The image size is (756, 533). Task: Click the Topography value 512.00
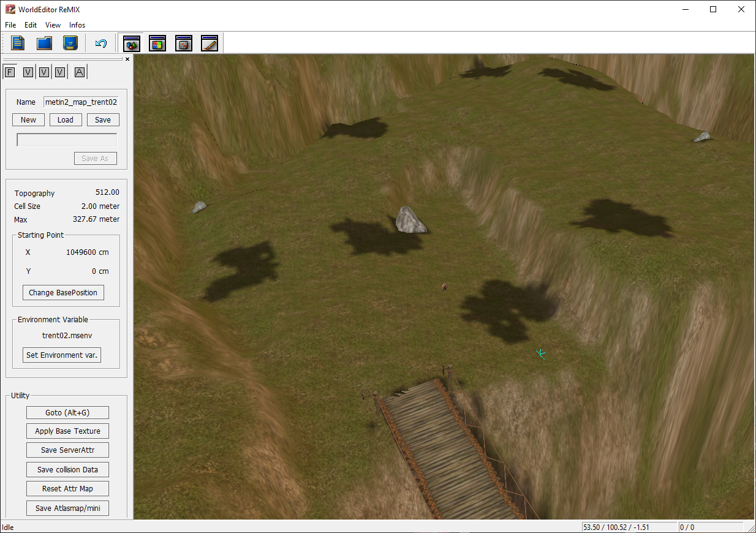click(x=107, y=192)
